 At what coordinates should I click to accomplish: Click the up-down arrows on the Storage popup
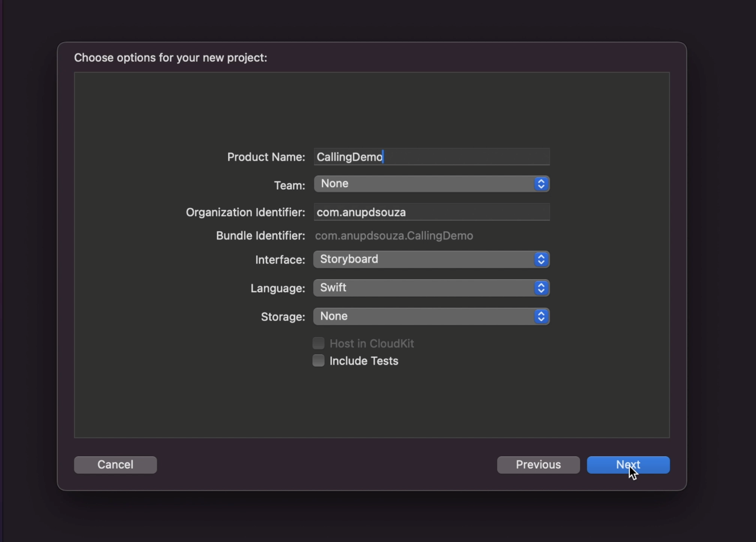coord(541,316)
